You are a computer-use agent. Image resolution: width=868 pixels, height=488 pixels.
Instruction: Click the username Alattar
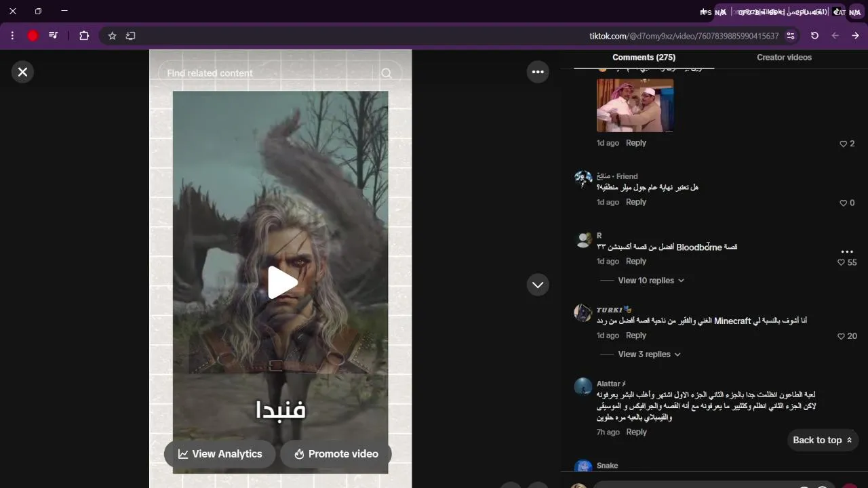[x=610, y=384]
